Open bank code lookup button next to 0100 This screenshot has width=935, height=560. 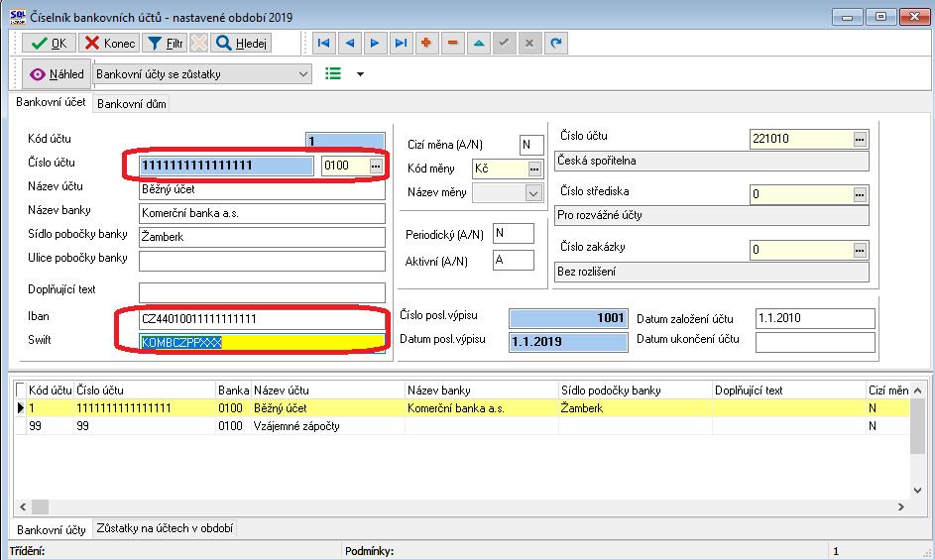[x=376, y=166]
